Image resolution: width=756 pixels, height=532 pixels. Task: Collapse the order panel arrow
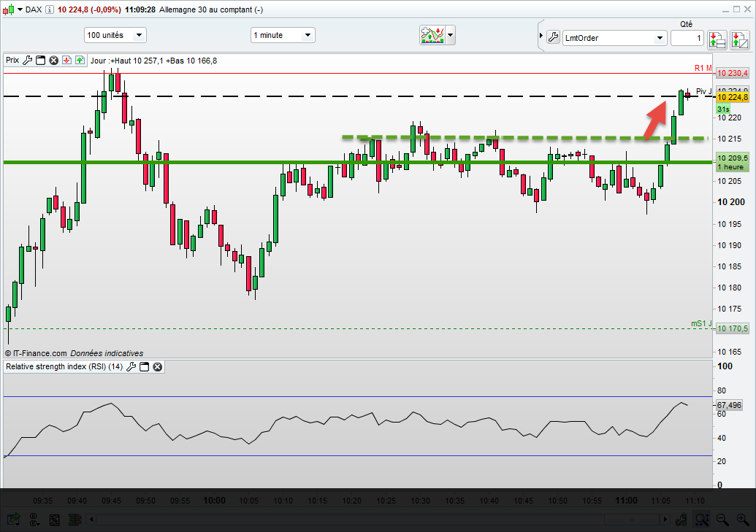pyautogui.click(x=541, y=36)
